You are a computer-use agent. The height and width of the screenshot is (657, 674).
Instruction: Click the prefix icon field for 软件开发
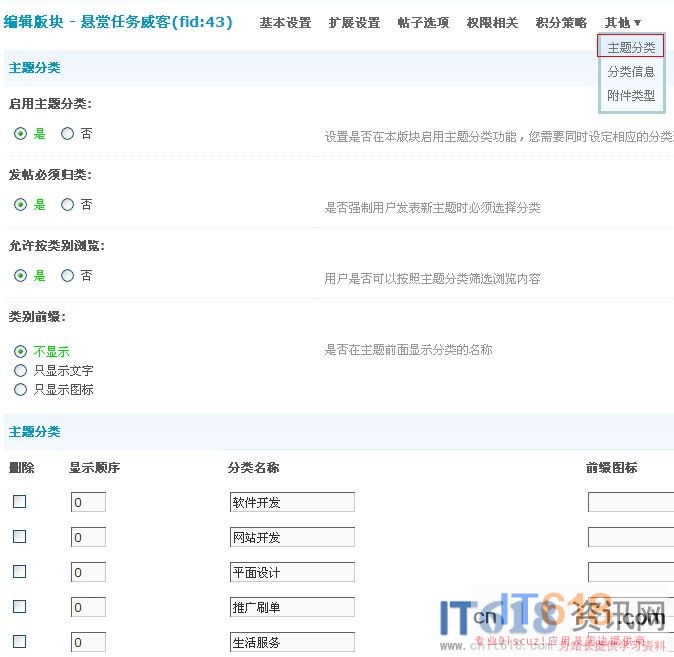pyautogui.click(x=631, y=502)
